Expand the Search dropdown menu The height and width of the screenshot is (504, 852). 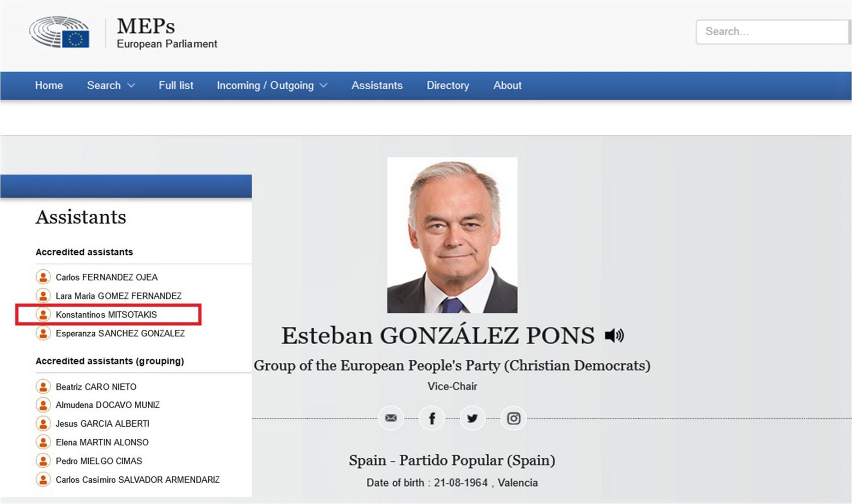tap(110, 85)
